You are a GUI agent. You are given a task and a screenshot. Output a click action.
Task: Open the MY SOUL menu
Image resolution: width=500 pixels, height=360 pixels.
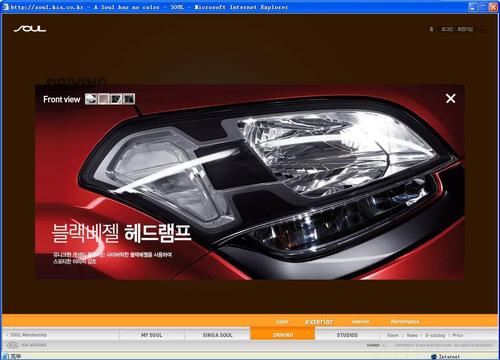[151, 335]
